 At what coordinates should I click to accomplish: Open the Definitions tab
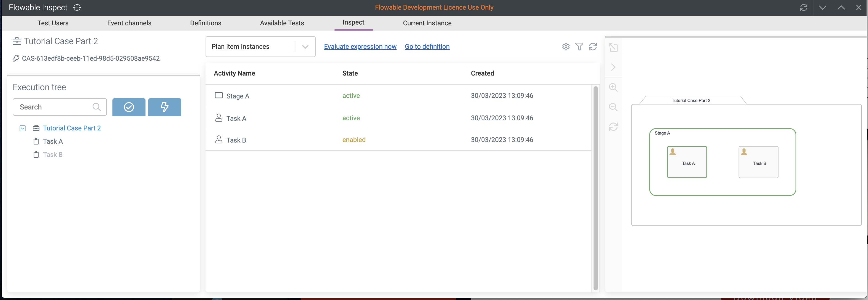pos(206,23)
